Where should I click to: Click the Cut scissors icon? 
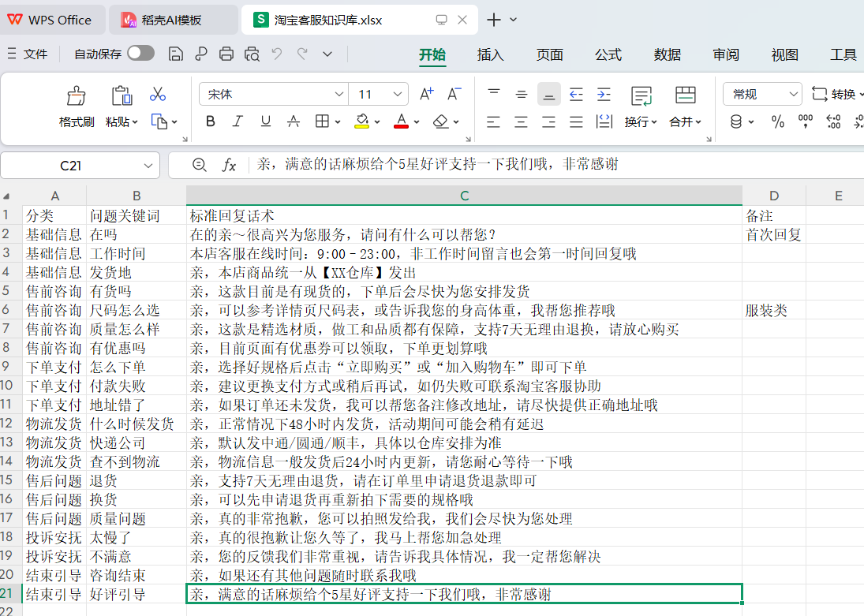pyautogui.click(x=158, y=94)
